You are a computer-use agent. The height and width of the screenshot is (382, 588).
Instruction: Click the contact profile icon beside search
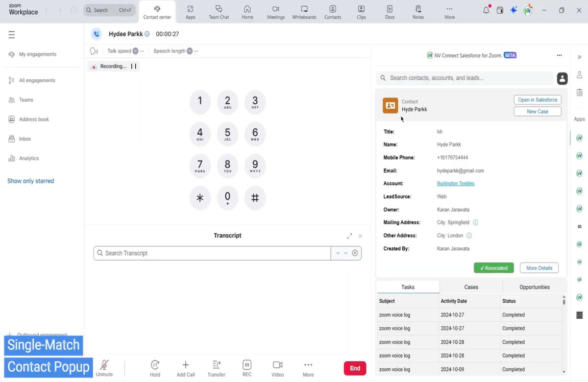click(x=562, y=78)
